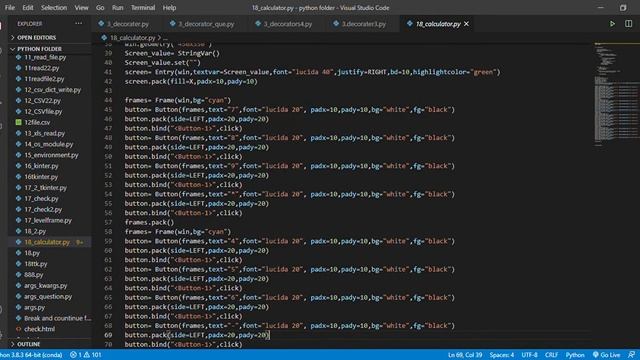Open 11readfile2.py in Explorer

tap(44, 79)
